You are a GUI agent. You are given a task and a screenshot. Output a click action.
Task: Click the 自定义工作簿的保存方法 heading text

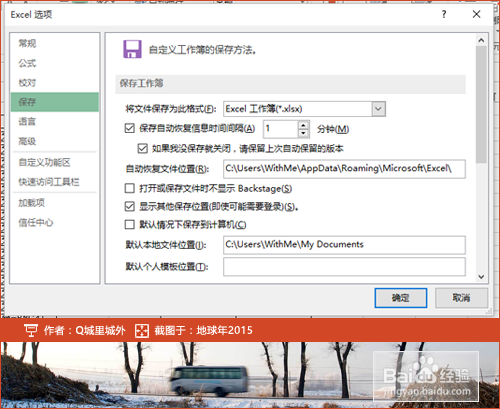[202, 50]
